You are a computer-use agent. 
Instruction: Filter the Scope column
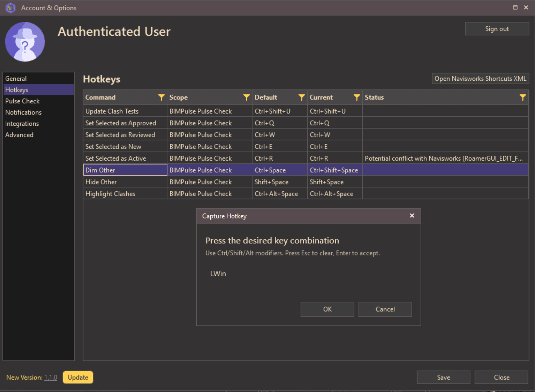(x=246, y=97)
